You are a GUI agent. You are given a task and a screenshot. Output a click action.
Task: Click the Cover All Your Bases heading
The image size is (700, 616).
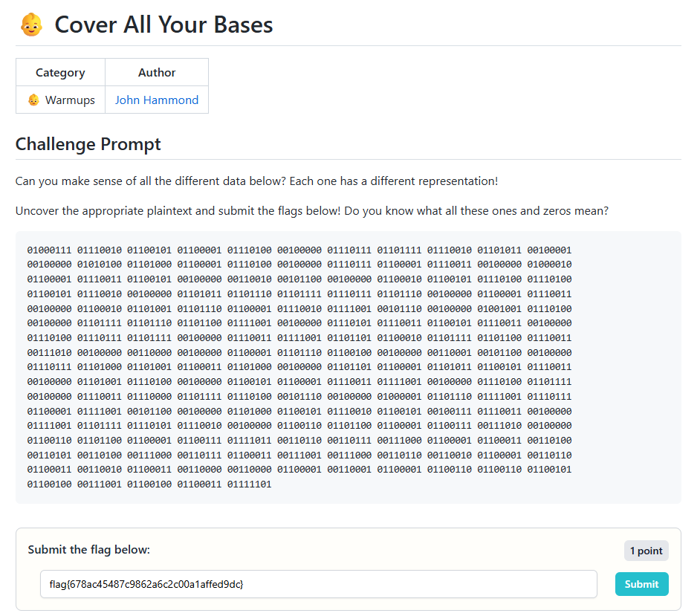tap(163, 25)
